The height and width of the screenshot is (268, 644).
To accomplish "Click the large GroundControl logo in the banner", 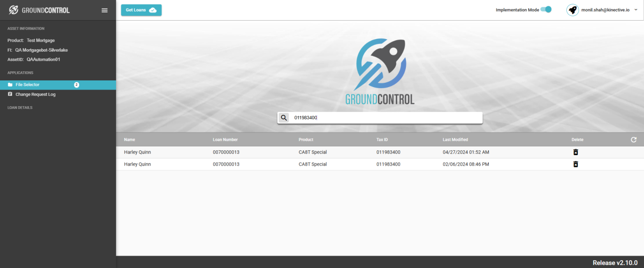I will [x=380, y=71].
